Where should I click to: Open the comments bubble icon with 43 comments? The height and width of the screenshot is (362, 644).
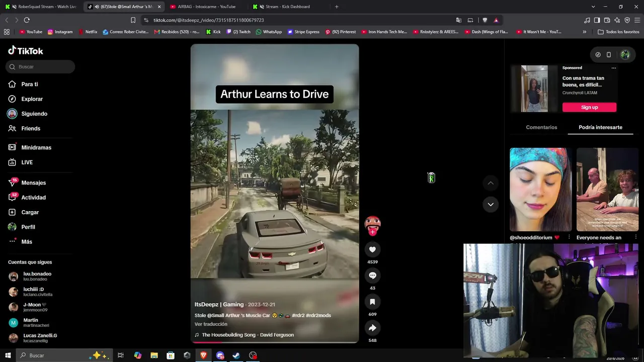pos(372,276)
